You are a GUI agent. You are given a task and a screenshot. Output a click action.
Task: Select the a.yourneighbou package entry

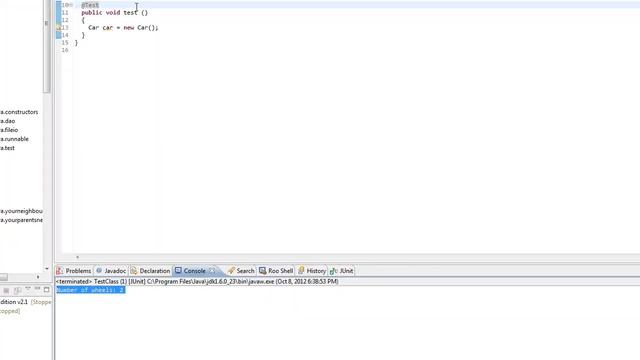21,211
